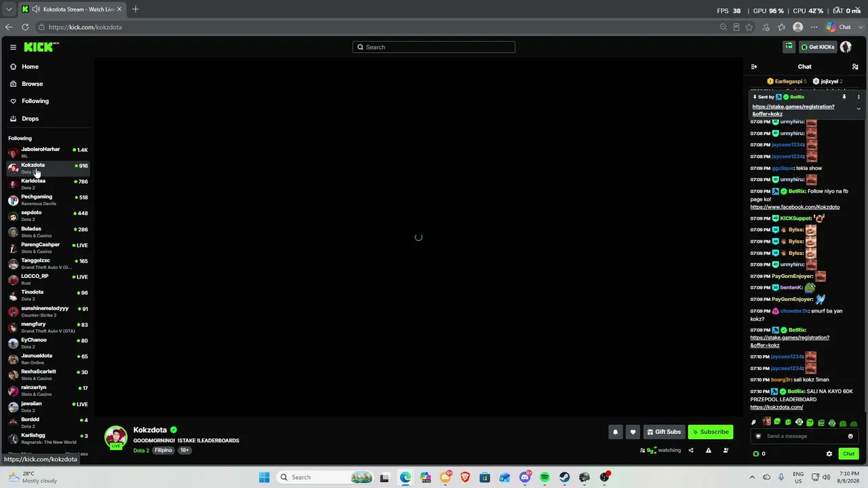Share the stream via share icon

coord(691,450)
